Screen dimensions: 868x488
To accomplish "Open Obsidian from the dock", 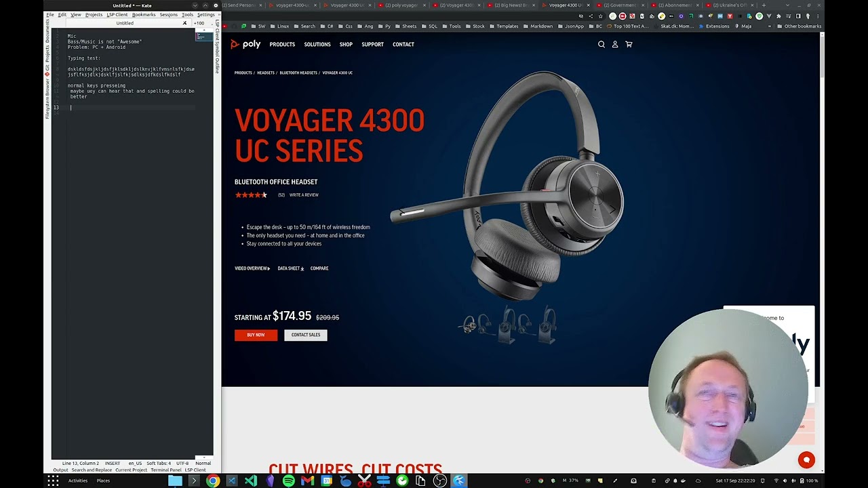I will click(270, 481).
